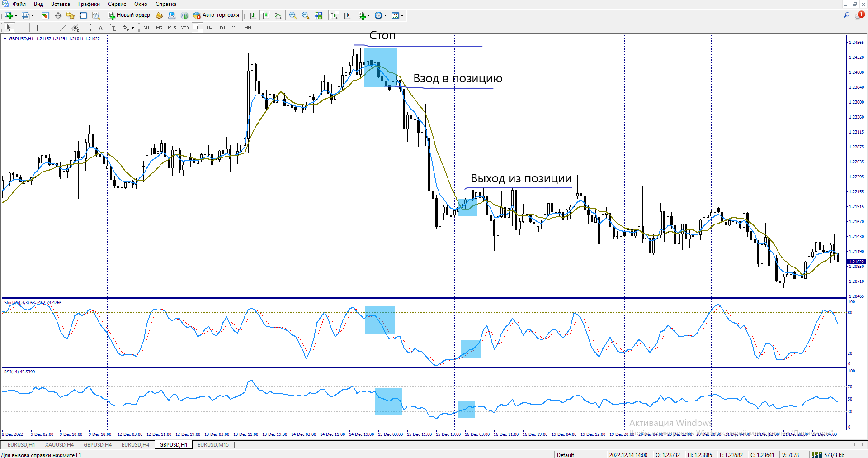Screen dimensions: 868x458
Task: Toggle the Navigator panel star-folder icon
Action: coord(71,15)
